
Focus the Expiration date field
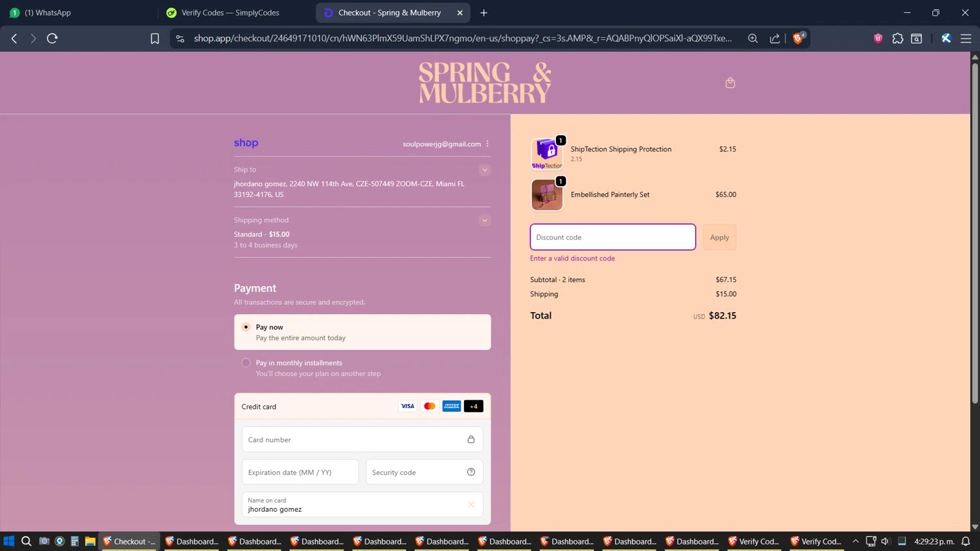click(x=301, y=472)
